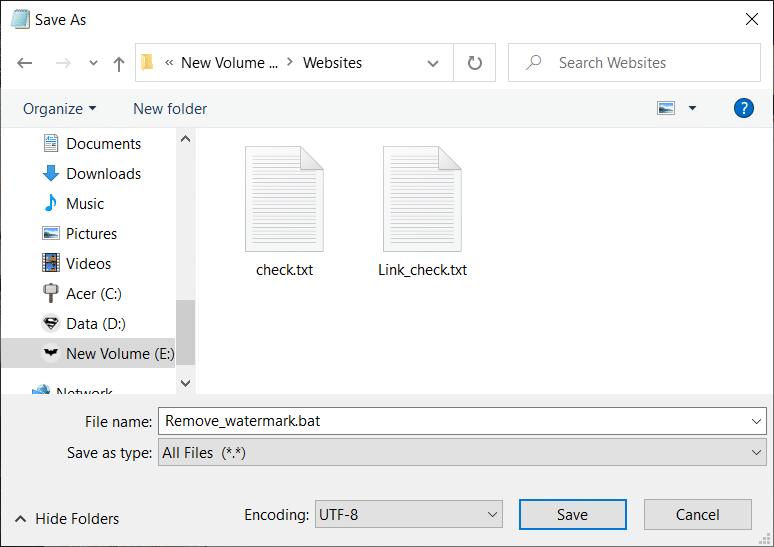Open the Music folder in sidebar
This screenshot has width=774, height=547.
[85, 204]
